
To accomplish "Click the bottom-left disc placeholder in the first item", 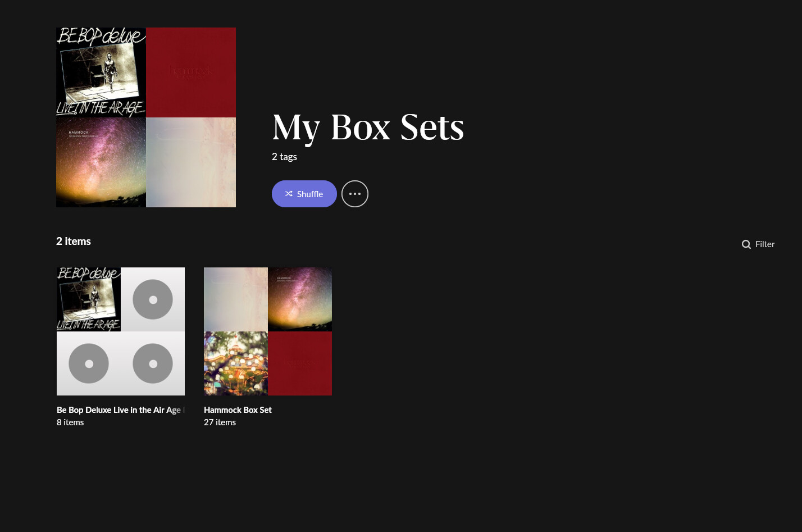I will tap(89, 363).
